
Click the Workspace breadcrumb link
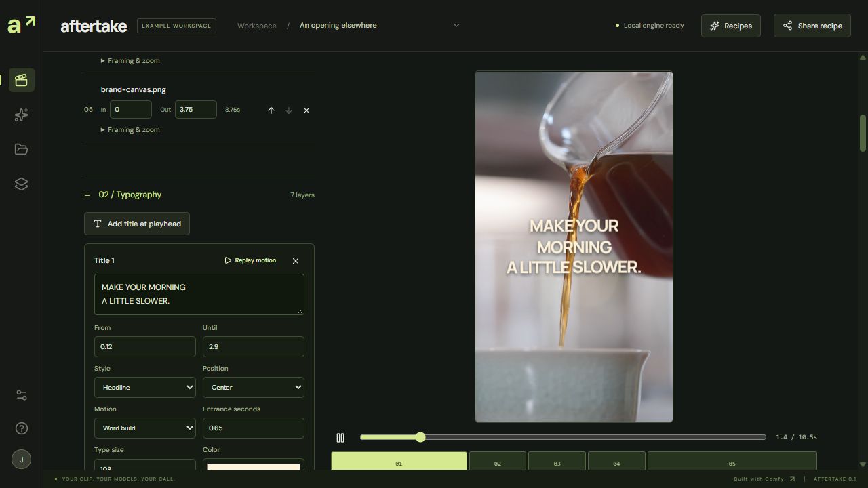257,26
